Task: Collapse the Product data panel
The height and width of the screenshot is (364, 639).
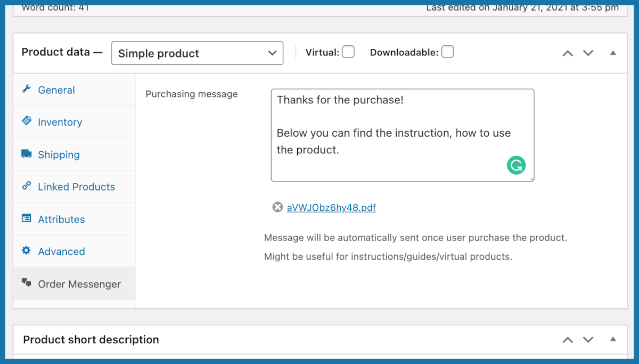Action: click(x=612, y=53)
